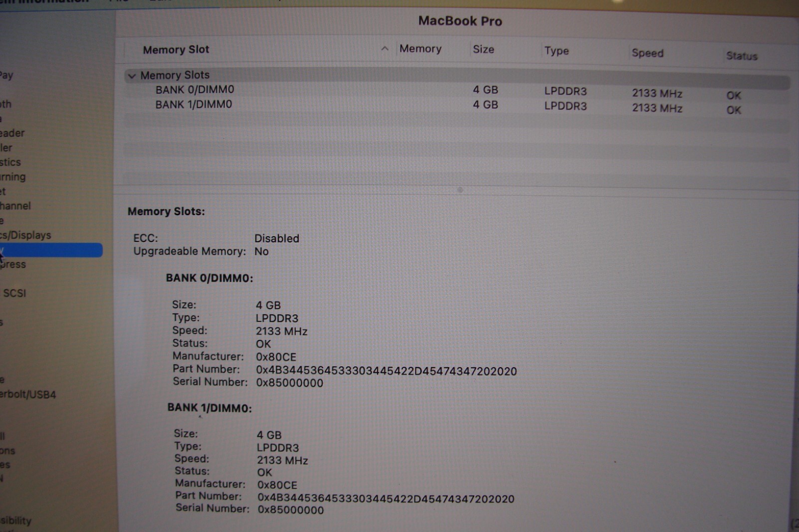Image resolution: width=799 pixels, height=532 pixels.
Task: Select the Memory Slots group row label
Action: click(175, 75)
